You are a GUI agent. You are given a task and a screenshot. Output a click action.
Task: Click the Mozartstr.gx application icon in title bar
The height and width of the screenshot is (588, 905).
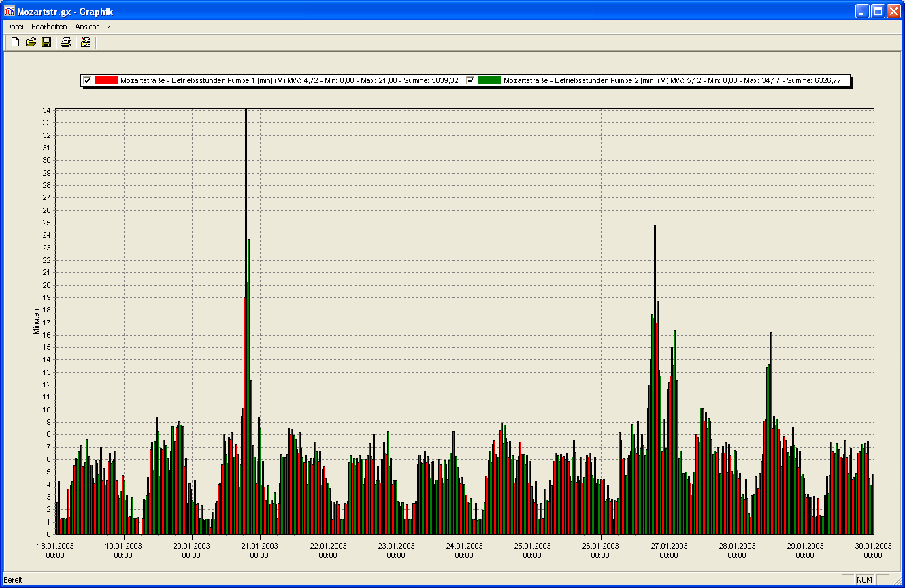point(10,12)
